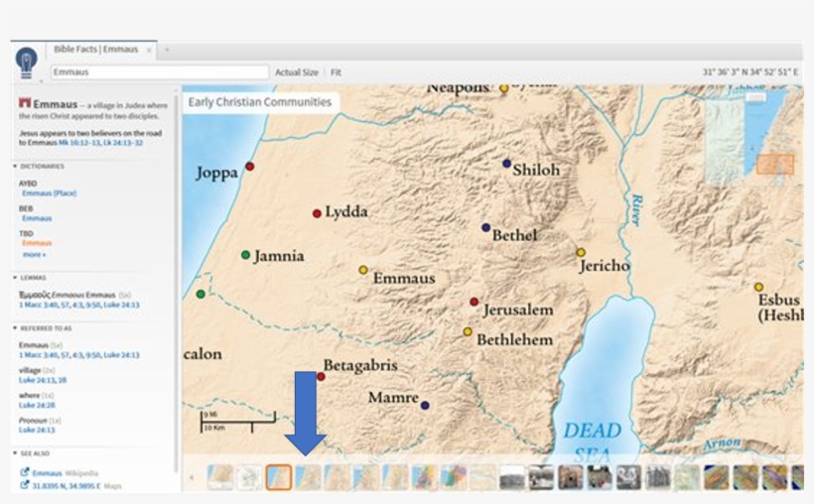Select the blue Mamre marker
Image resolution: width=814 pixels, height=504 pixels.
[x=425, y=406]
